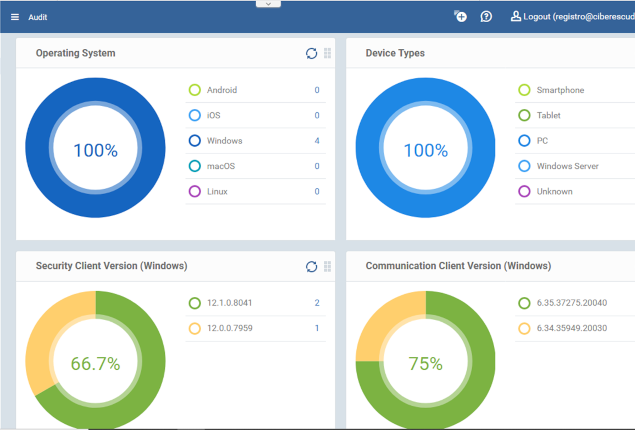The image size is (635, 430).
Task: Click the 75% center value
Action: pyautogui.click(x=426, y=364)
